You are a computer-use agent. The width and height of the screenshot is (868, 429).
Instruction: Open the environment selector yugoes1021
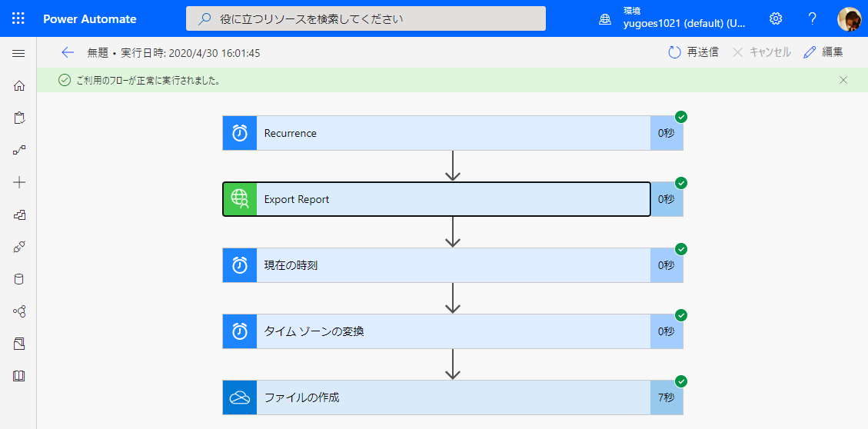pyautogui.click(x=673, y=18)
